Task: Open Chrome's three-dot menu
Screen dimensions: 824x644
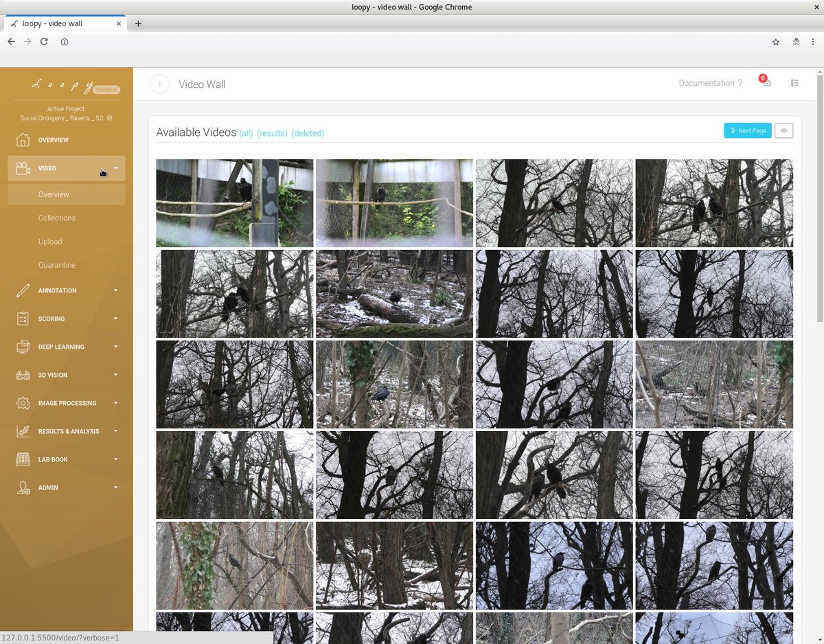Action: click(814, 42)
